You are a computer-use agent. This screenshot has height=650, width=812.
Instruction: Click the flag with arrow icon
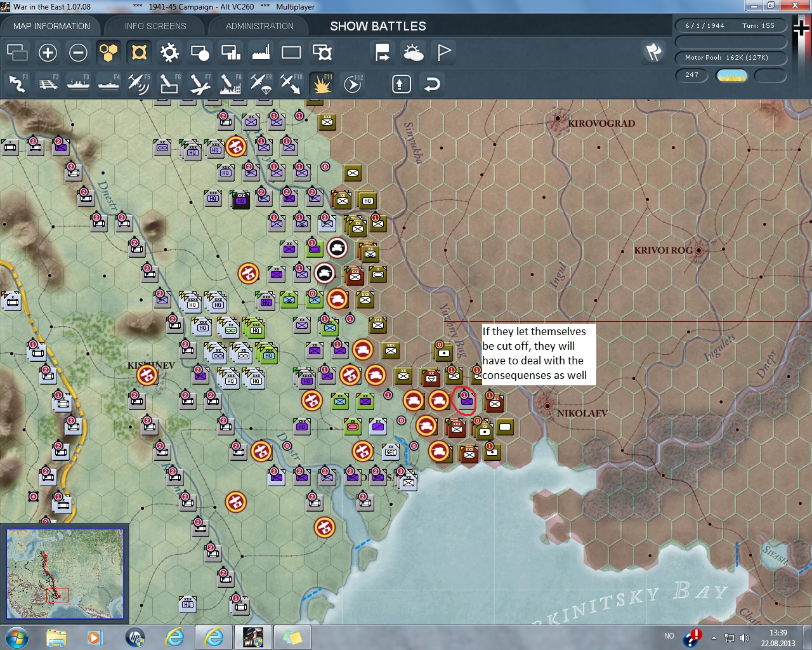point(383,52)
